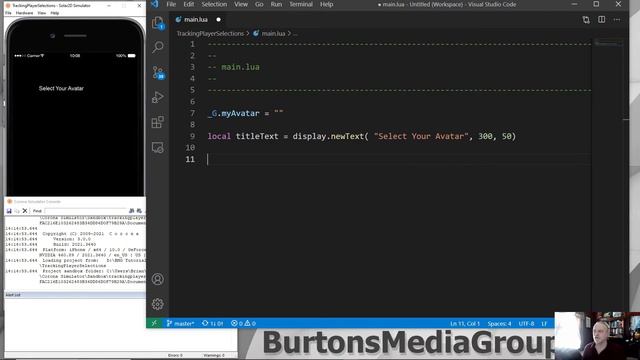Image resolution: width=640 pixels, height=360 pixels.
Task: Open the VS Code File menu
Action: [x=171, y=4]
